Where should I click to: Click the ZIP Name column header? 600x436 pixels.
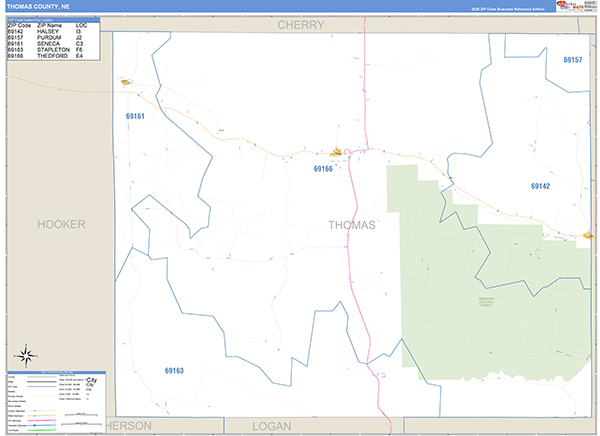point(49,25)
